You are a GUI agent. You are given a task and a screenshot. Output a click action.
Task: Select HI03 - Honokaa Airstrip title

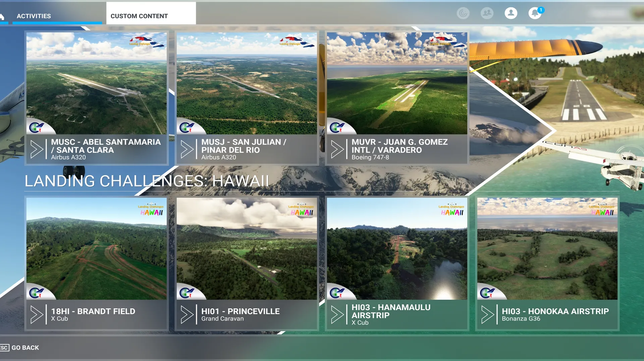point(555,311)
